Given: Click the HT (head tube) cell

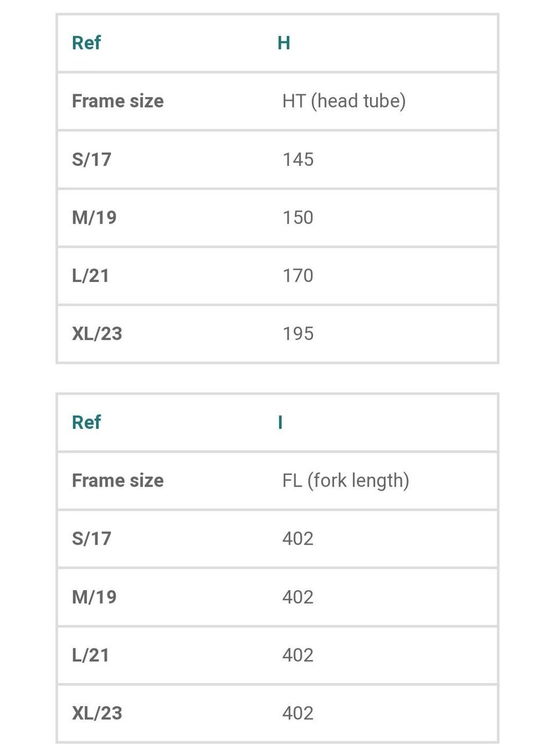Looking at the screenshot, I should point(343,101).
